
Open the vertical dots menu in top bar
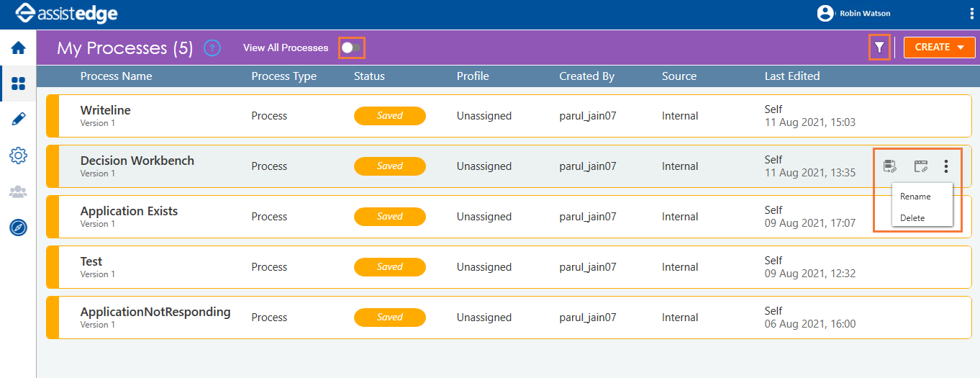click(972, 14)
